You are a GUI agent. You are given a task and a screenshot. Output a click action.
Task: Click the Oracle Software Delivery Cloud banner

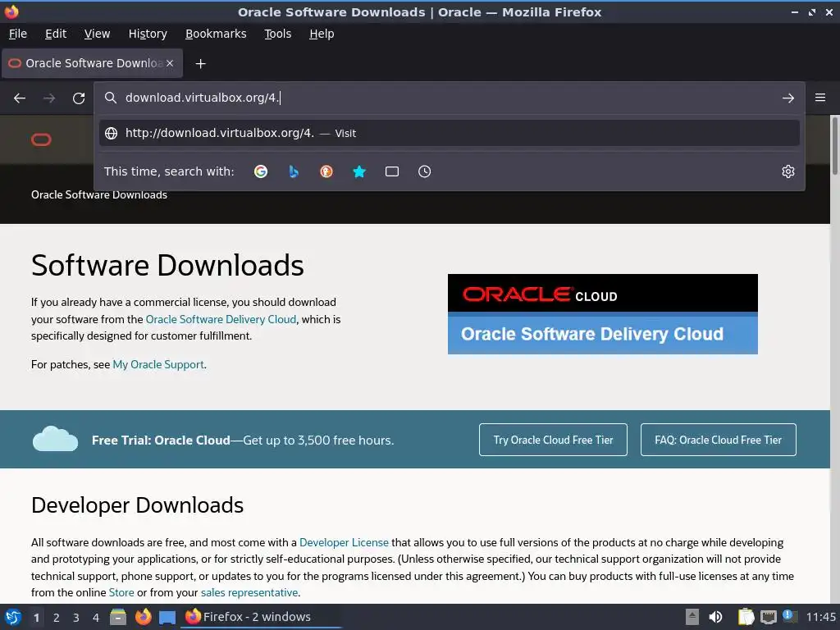(603, 314)
